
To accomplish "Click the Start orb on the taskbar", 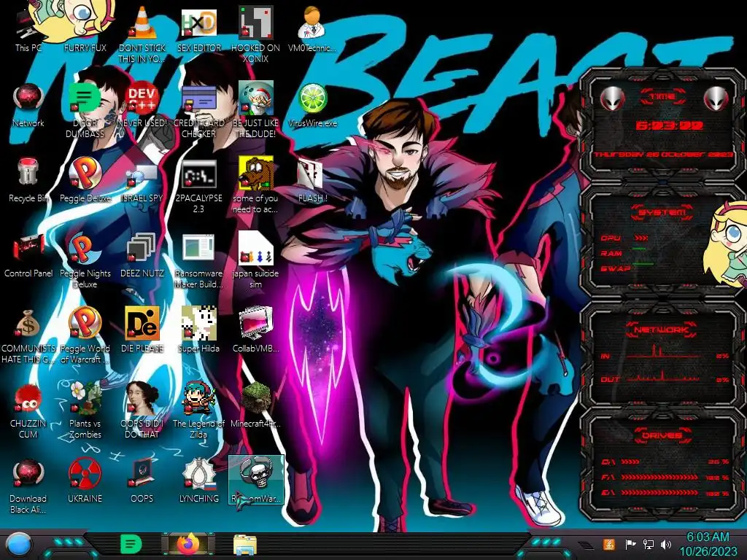I will click(x=18, y=544).
